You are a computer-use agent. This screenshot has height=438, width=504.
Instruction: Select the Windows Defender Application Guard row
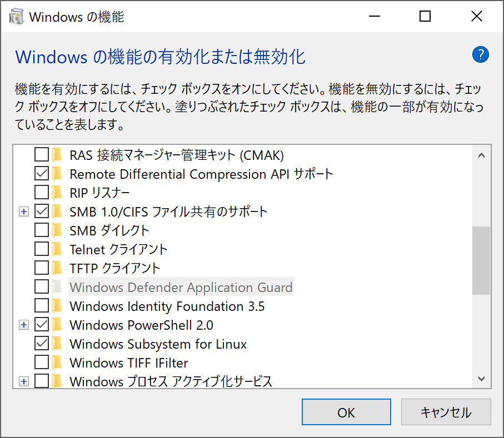pos(181,287)
